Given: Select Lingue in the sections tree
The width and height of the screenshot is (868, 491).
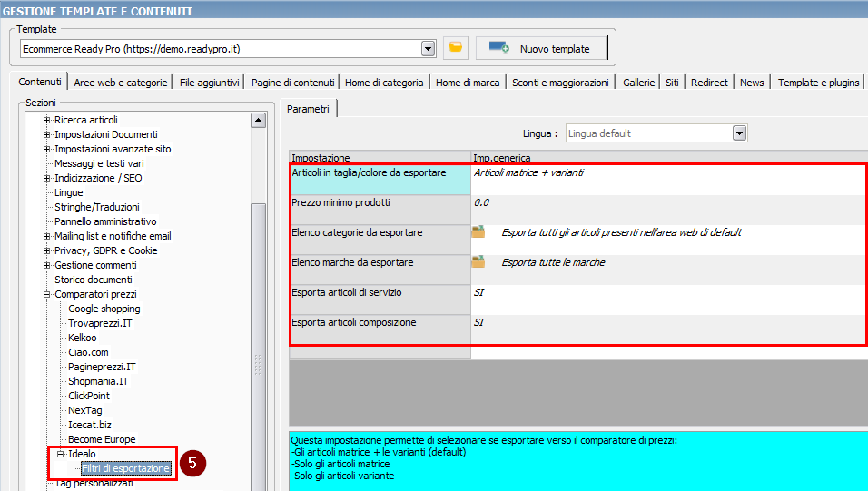Looking at the screenshot, I should point(69,192).
